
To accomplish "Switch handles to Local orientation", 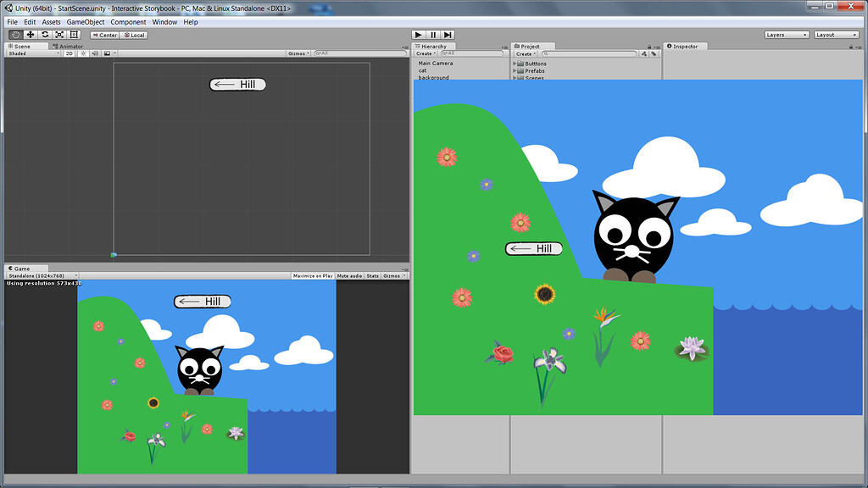I will click(x=134, y=35).
